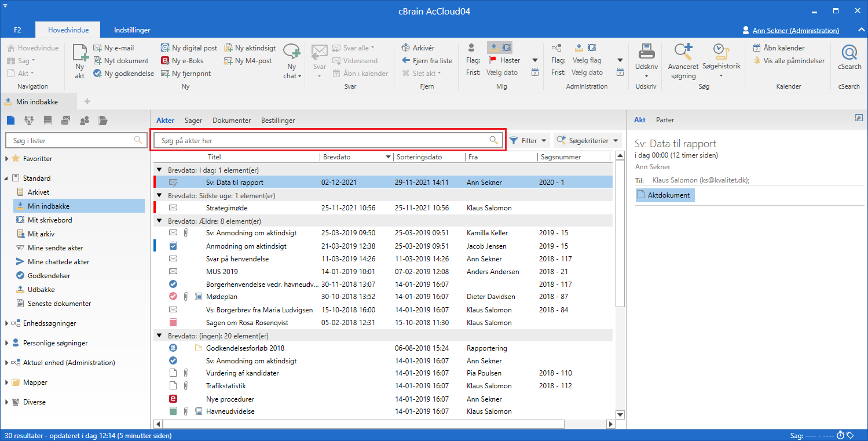Select the Trafikstatistik row
This screenshot has width=868, height=441.
point(383,386)
